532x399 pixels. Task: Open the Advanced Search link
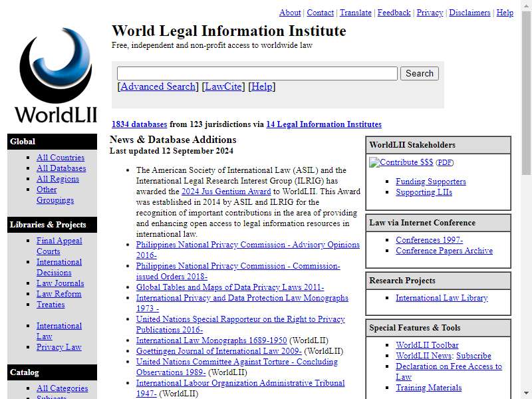coord(158,86)
